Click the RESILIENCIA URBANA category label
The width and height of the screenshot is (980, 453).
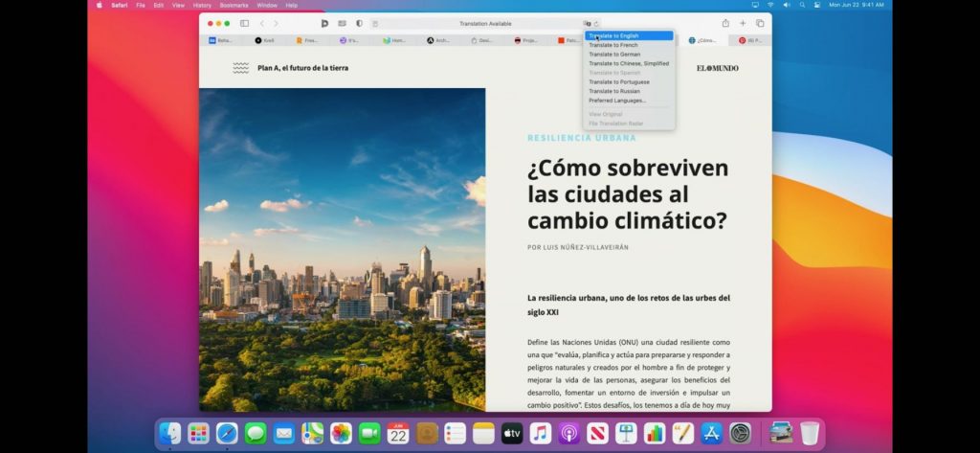click(582, 138)
